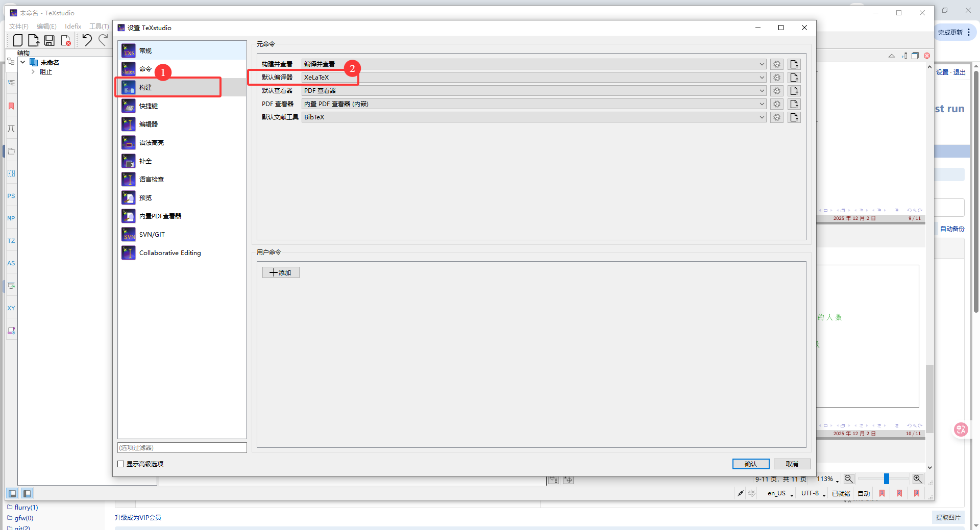This screenshot has width=980, height=530.
Task: Click 确认 button to apply settings
Action: point(751,464)
